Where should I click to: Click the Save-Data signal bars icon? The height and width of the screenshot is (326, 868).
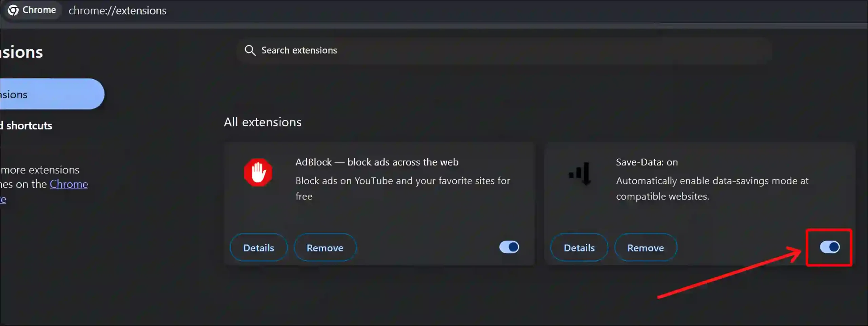click(x=580, y=174)
